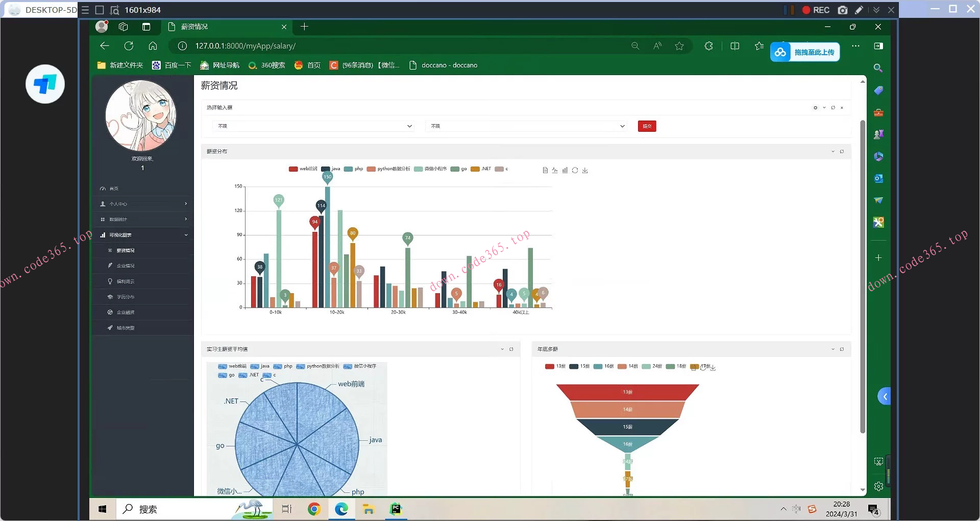Open 360搜索 bookmark
Image resolution: width=980 pixels, height=521 pixels.
click(267, 65)
